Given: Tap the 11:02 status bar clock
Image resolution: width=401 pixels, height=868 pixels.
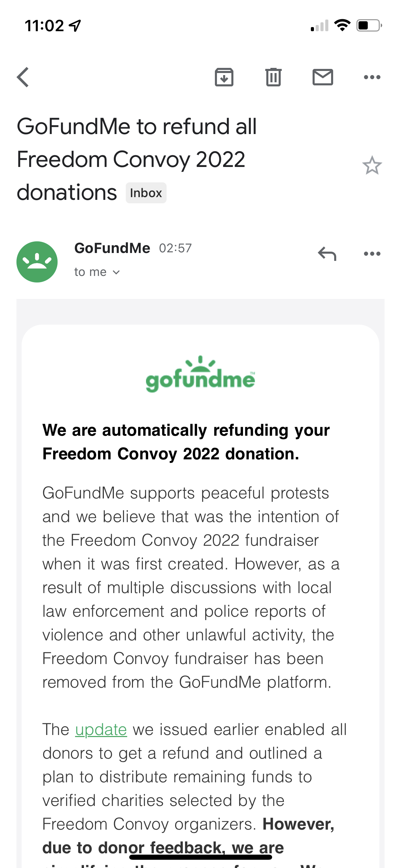Looking at the screenshot, I should 44,26.
